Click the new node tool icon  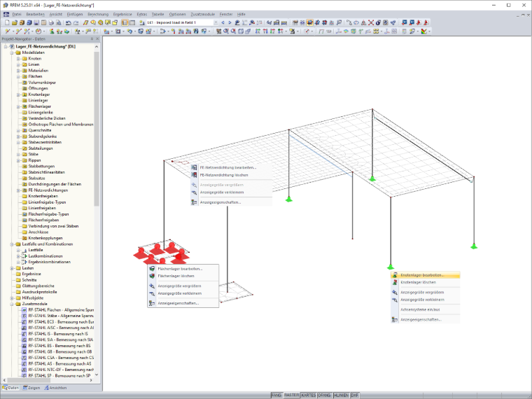(x=7, y=31)
